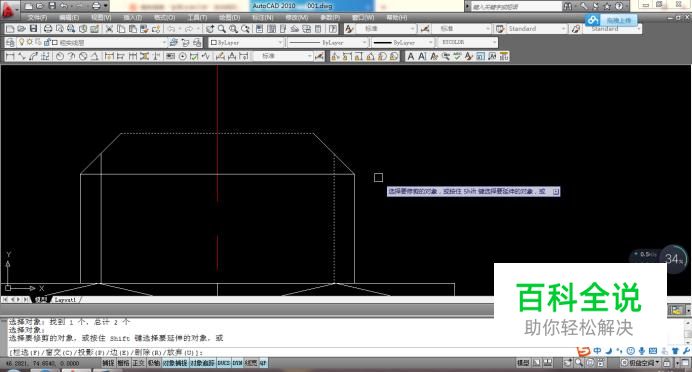The height and width of the screenshot is (372, 692).
Task: Select the Linear dimension tool icon
Action: [10, 56]
